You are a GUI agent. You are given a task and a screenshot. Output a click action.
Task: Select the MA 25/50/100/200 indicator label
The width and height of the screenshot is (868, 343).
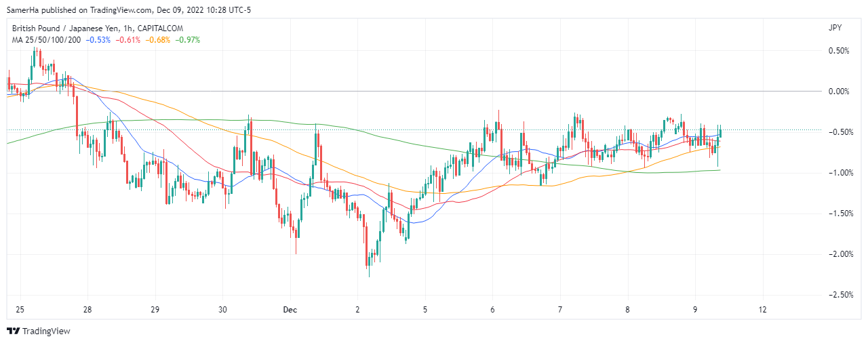pyautogui.click(x=46, y=40)
